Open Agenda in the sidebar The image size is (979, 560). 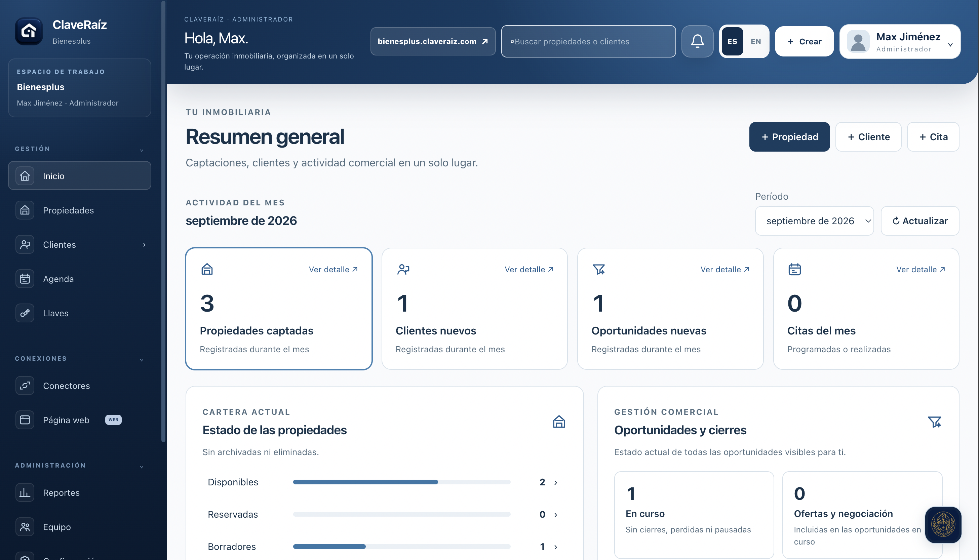(x=80, y=279)
